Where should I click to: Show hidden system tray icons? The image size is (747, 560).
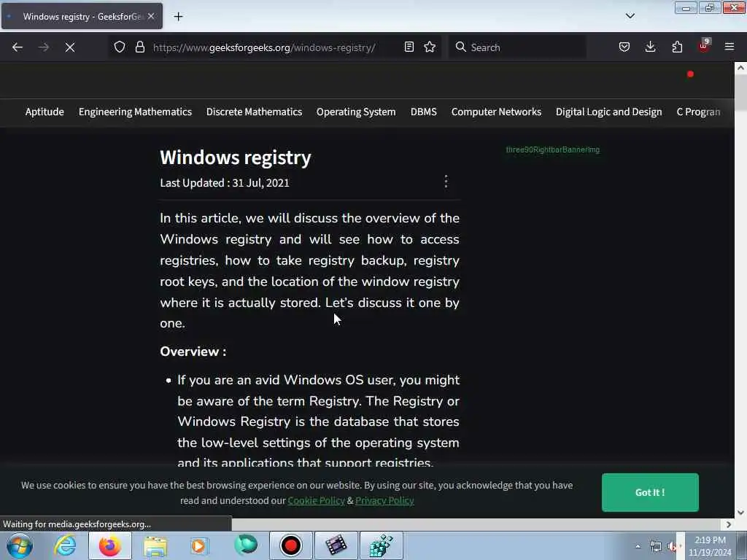pyautogui.click(x=638, y=546)
